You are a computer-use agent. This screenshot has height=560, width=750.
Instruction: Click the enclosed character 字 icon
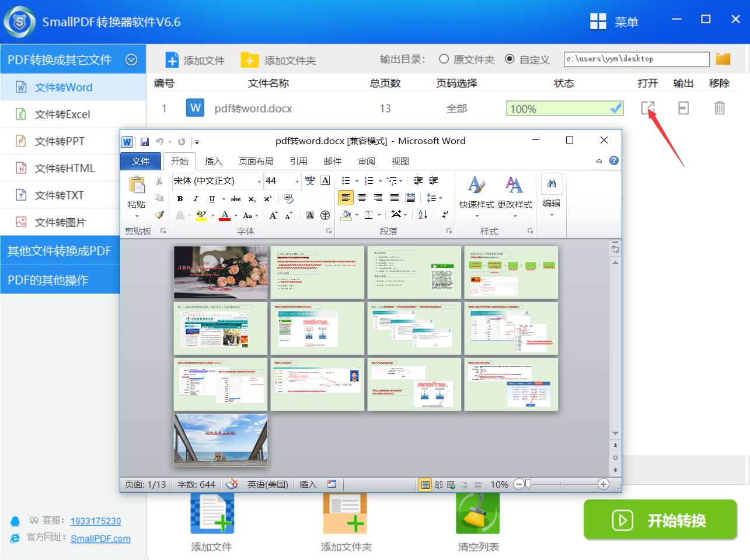click(x=325, y=215)
